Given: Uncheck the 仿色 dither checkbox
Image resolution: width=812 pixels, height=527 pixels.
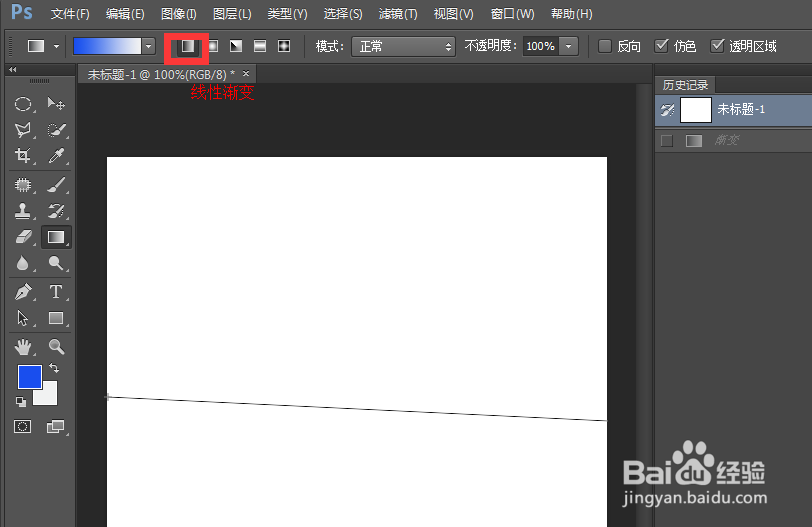Looking at the screenshot, I should 661,46.
